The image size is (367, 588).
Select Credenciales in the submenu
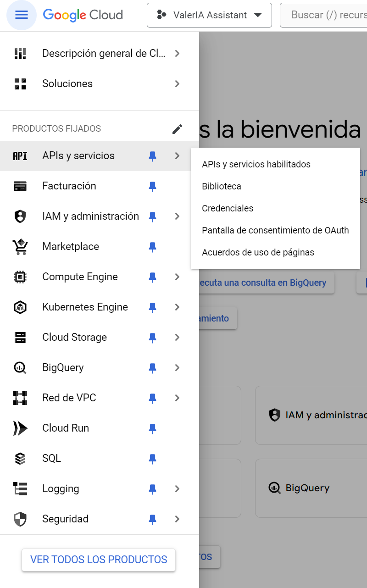pyautogui.click(x=275, y=208)
